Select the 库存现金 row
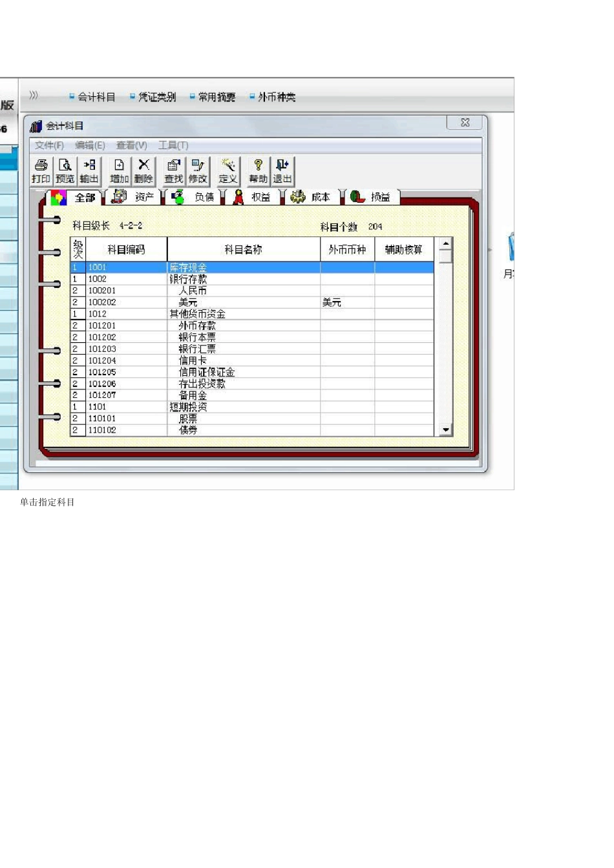Image resolution: width=614 pixels, height=868 pixels. (x=252, y=267)
